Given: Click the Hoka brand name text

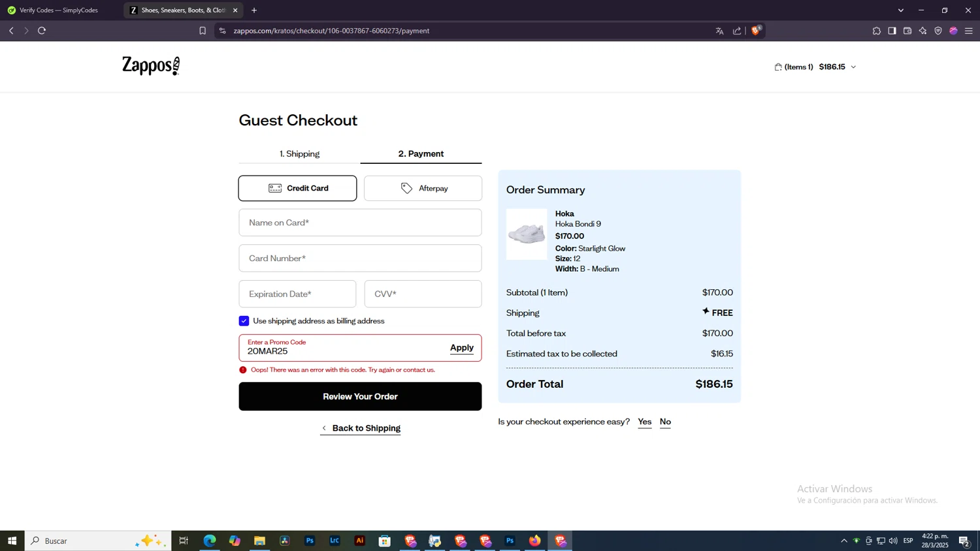Looking at the screenshot, I should point(564,213).
